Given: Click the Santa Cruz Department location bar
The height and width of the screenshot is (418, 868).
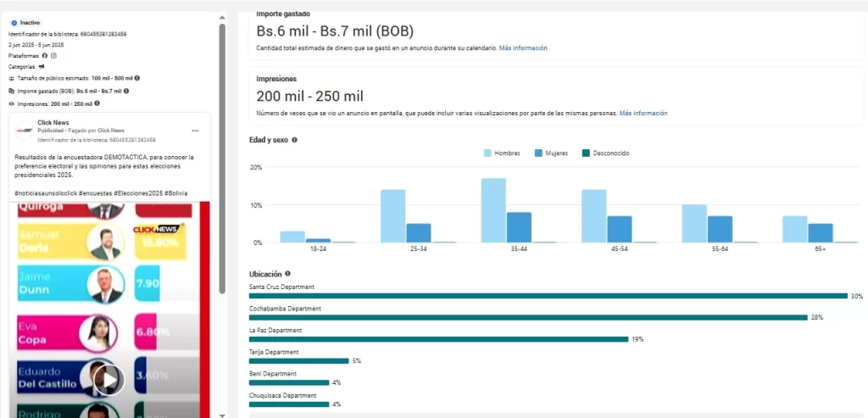Looking at the screenshot, I should pos(548,296).
